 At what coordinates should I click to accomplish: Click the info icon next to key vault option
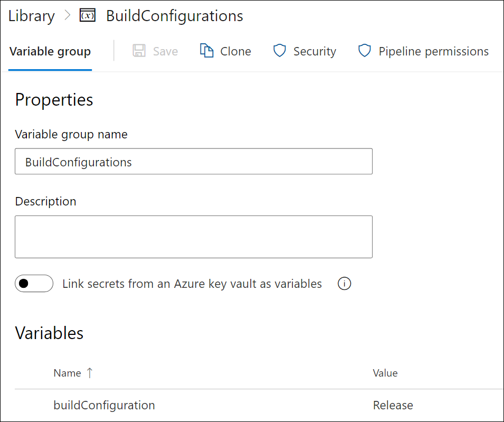pyautogui.click(x=344, y=284)
